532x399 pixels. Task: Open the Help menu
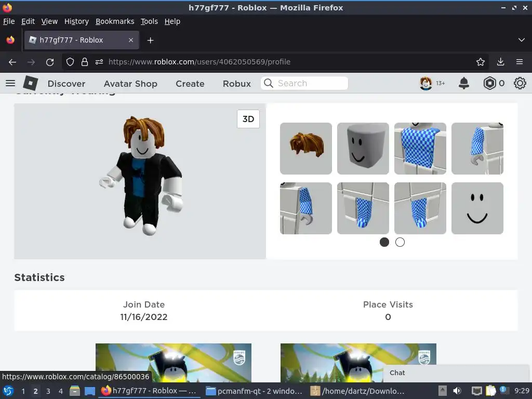(x=172, y=21)
